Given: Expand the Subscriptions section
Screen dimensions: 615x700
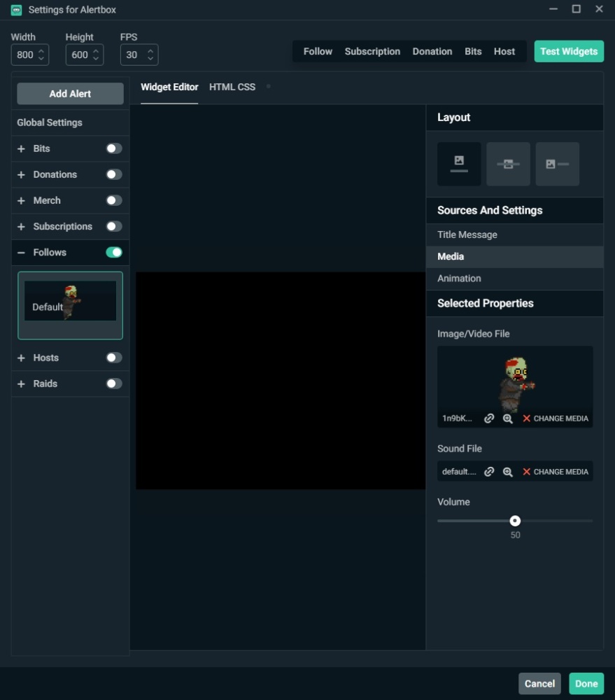Looking at the screenshot, I should (x=21, y=226).
